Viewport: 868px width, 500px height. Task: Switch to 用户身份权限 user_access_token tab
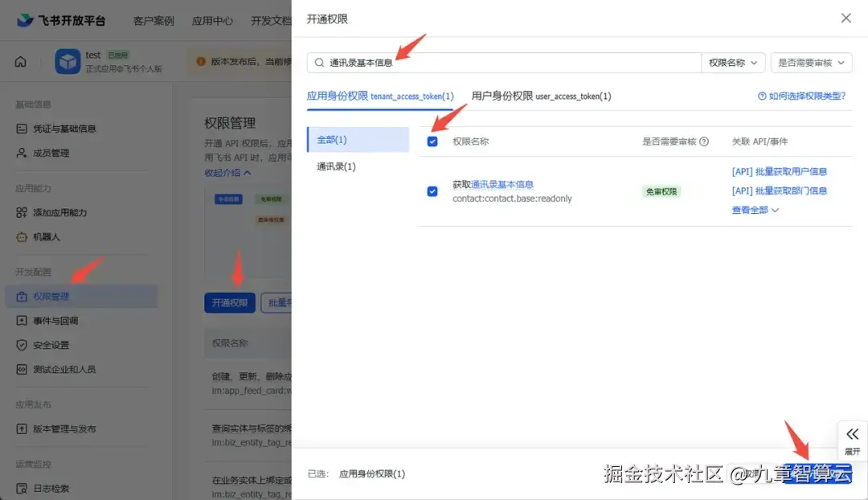click(x=541, y=96)
